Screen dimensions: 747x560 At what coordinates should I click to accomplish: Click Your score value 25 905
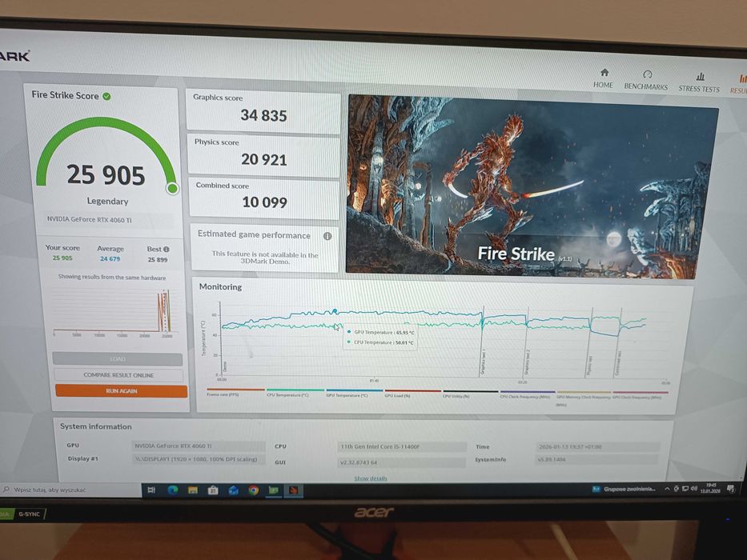click(62, 258)
